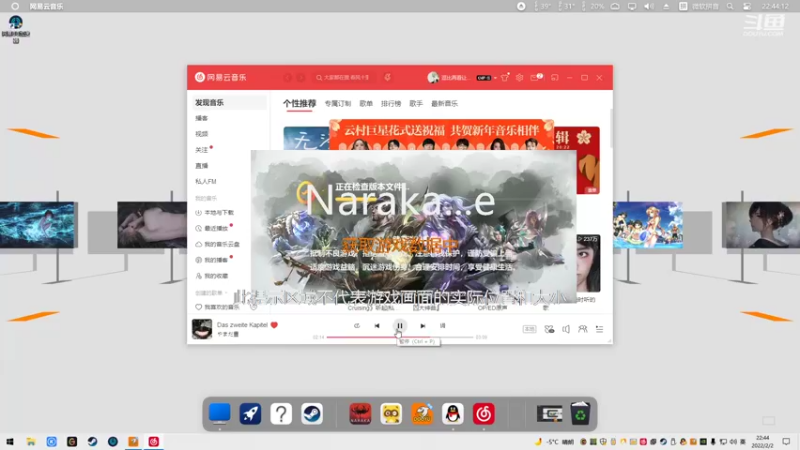Open QQ penguin in the dock
The width and height of the screenshot is (800, 450).
453,413
